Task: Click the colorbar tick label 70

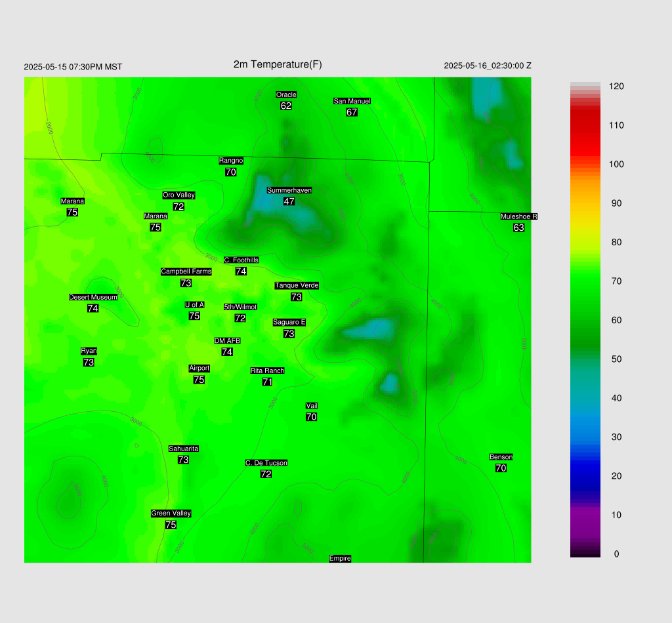Action: [616, 281]
